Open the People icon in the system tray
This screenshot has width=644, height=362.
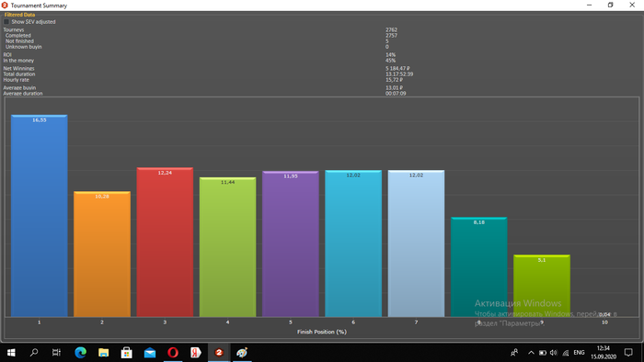pos(514,353)
